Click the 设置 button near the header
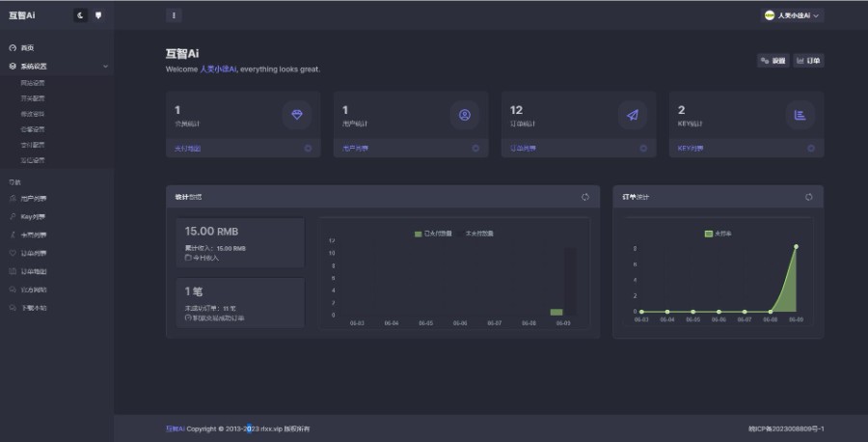 (773, 61)
